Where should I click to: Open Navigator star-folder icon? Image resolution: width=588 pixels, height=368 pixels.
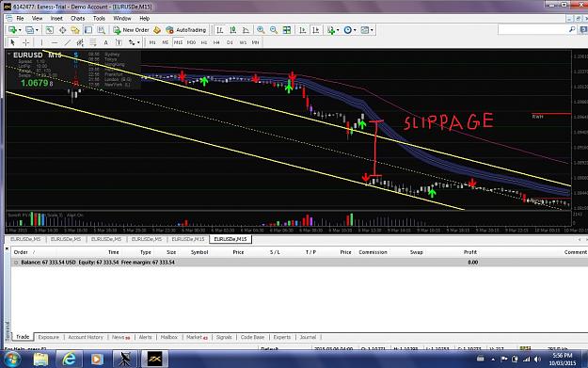tap(75, 29)
